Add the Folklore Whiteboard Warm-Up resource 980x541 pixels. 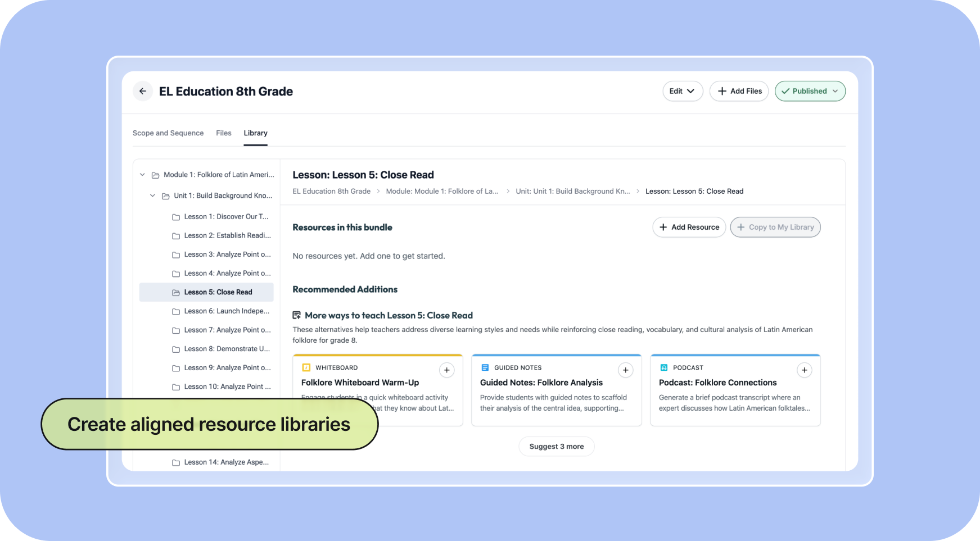click(x=447, y=370)
